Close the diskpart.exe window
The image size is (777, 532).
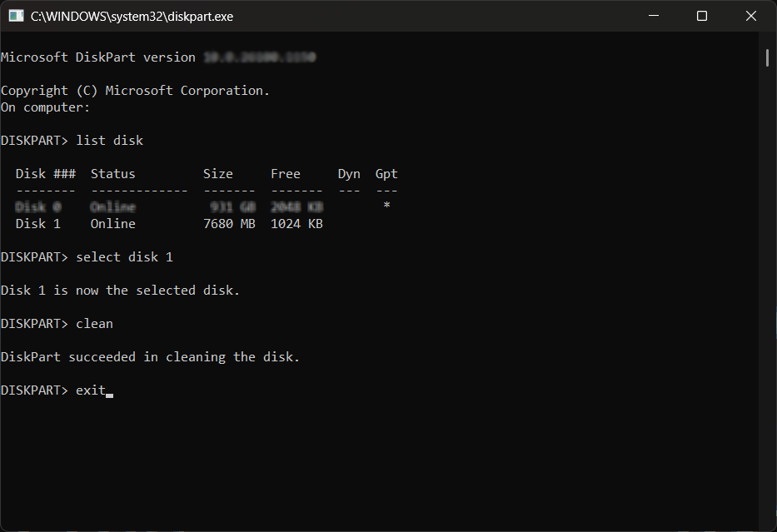click(750, 16)
